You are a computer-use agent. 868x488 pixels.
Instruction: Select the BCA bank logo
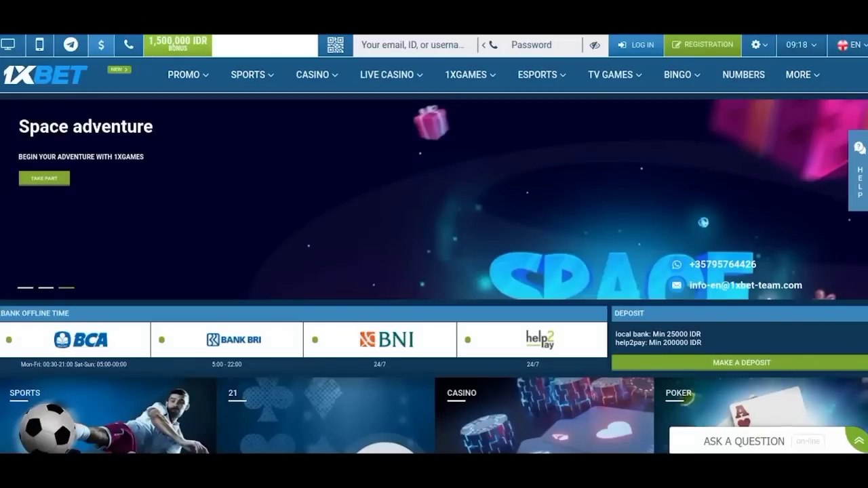point(81,340)
